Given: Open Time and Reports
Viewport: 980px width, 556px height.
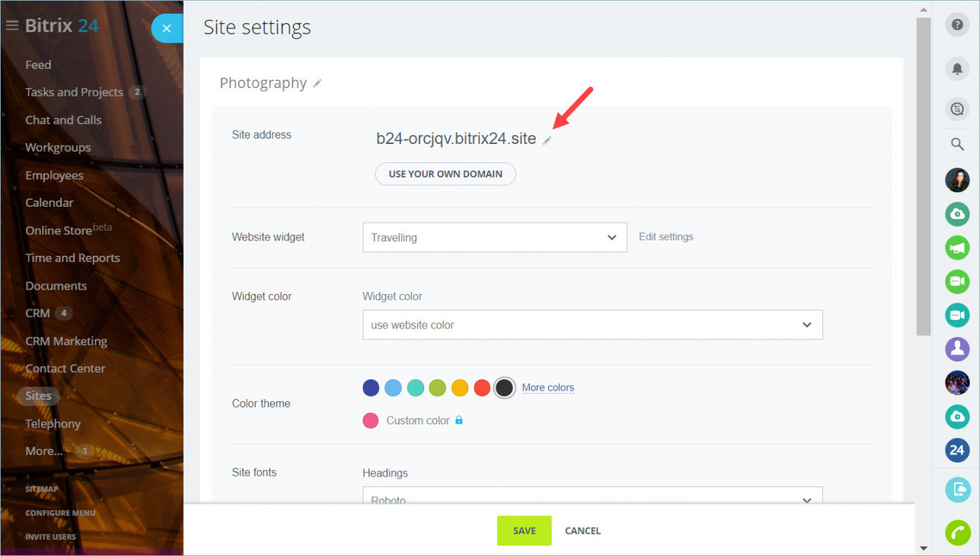Looking at the screenshot, I should (73, 258).
